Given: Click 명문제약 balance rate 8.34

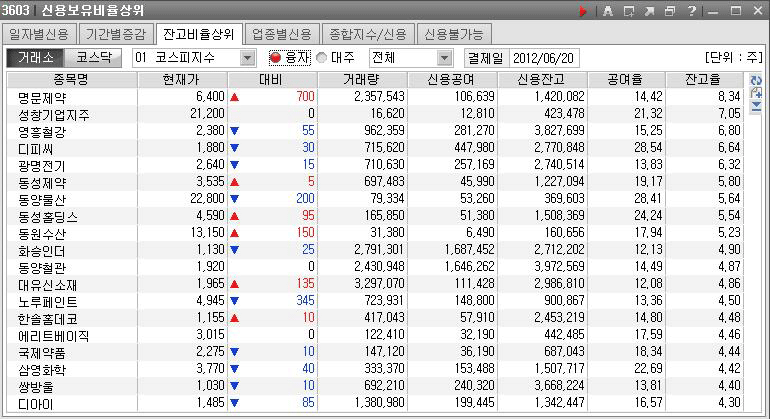Looking at the screenshot, I should [x=729, y=97].
